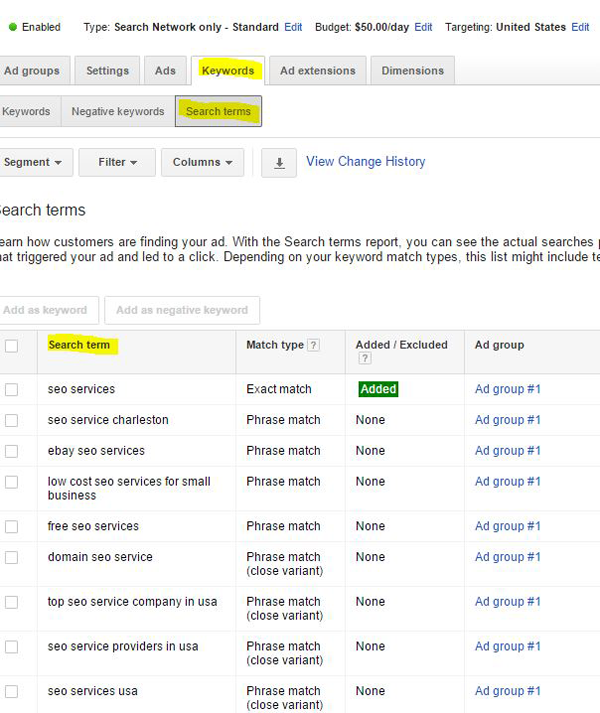Open Ad group #1 for free seo services
The width and height of the screenshot is (600, 713).
[x=508, y=527]
